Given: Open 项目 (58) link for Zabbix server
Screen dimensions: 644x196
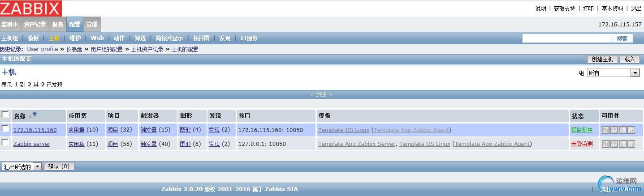Looking at the screenshot, I should click(112, 144).
